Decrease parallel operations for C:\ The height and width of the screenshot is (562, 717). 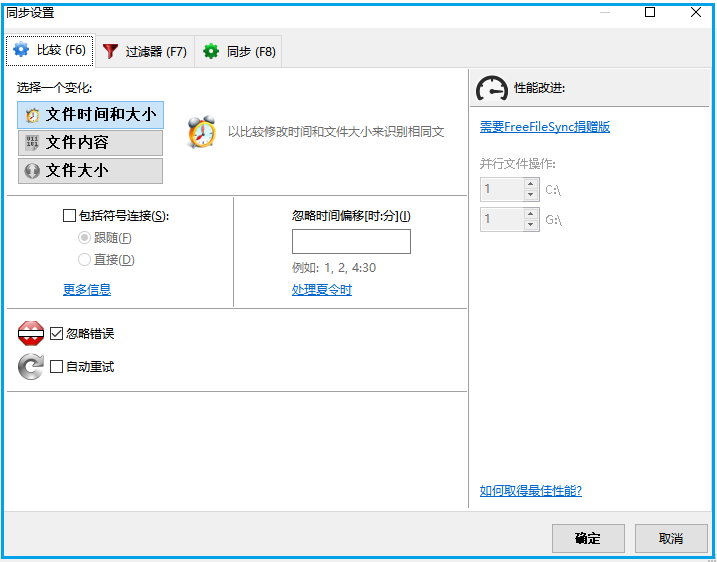tap(530, 195)
